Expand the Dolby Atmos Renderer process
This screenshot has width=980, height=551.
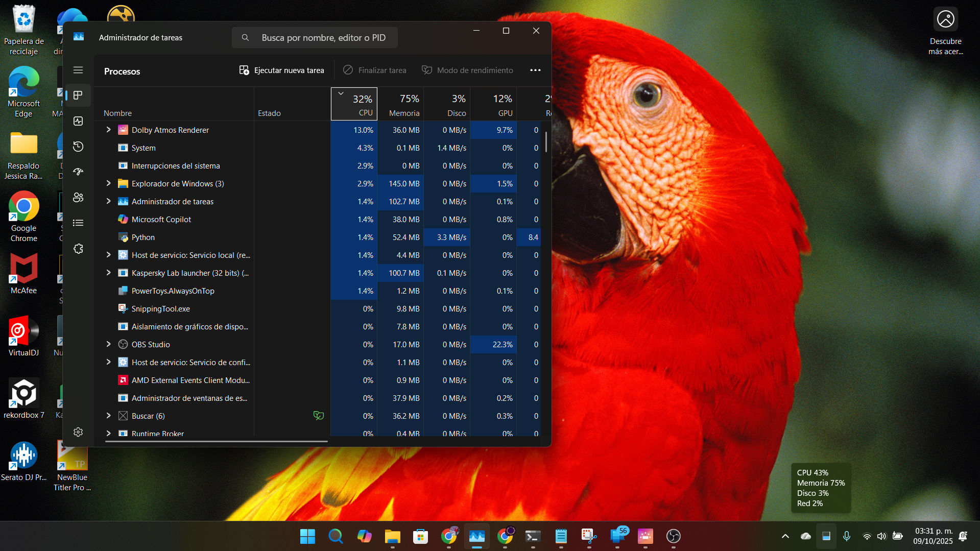coord(108,130)
